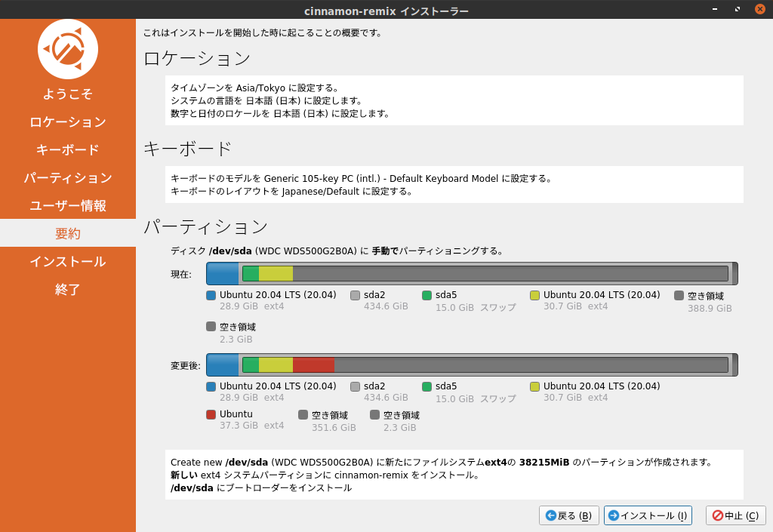Click the Generic 105-key PC keyboard model line
The height and width of the screenshot is (532, 773).
pos(361,178)
